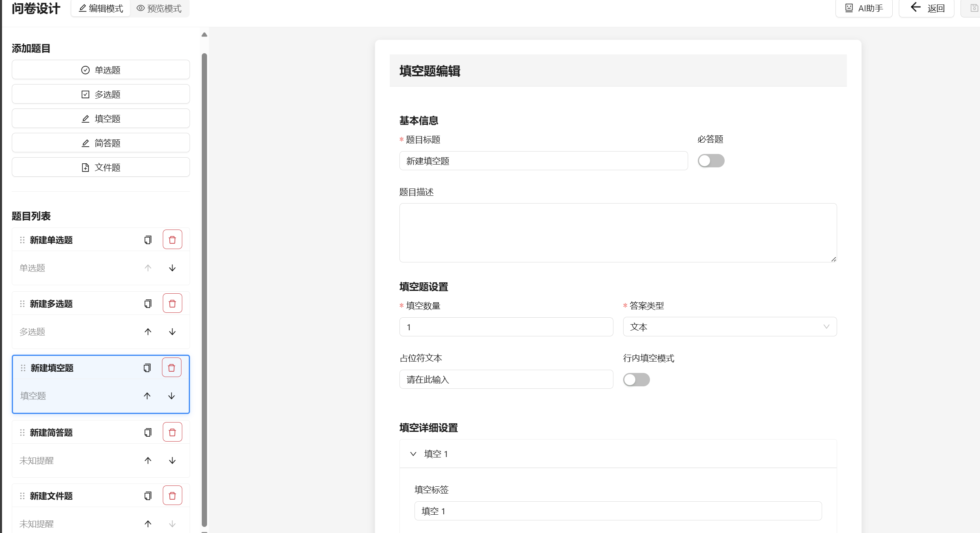Expand the 答案类型 selector showing 文本

pos(729,326)
